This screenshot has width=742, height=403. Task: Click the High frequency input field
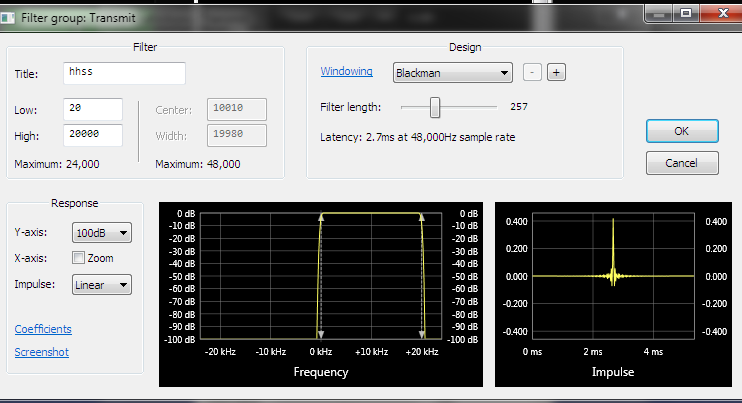coord(92,135)
